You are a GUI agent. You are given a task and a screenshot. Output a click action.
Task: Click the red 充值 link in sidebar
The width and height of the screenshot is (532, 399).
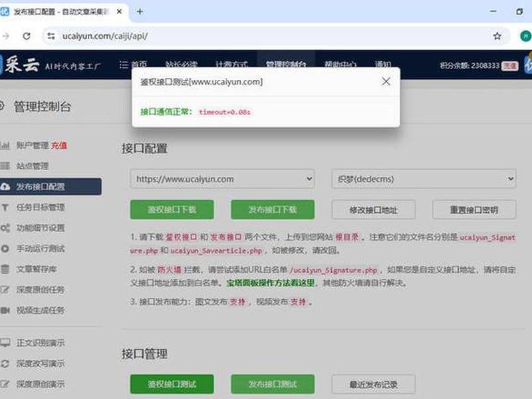(x=59, y=146)
